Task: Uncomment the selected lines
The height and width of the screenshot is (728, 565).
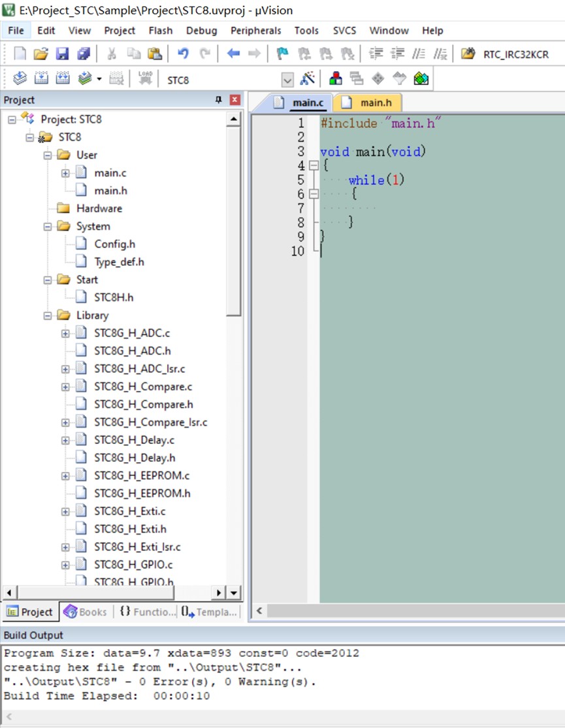Action: 440,54
